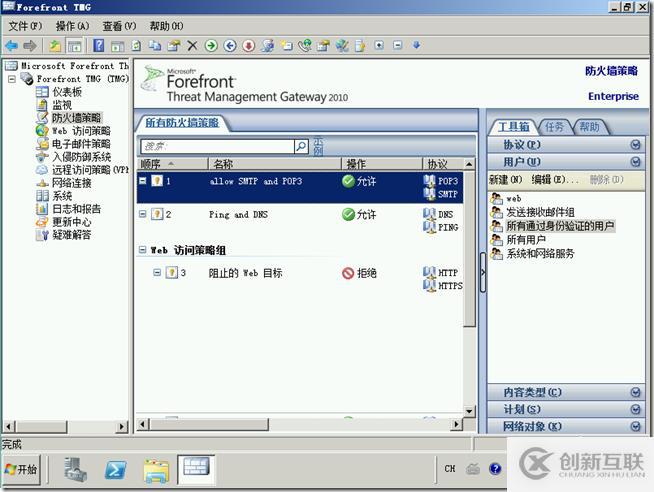Collapse rule 3 阻止的 Web 目标
654x492 pixels.
(x=157, y=273)
